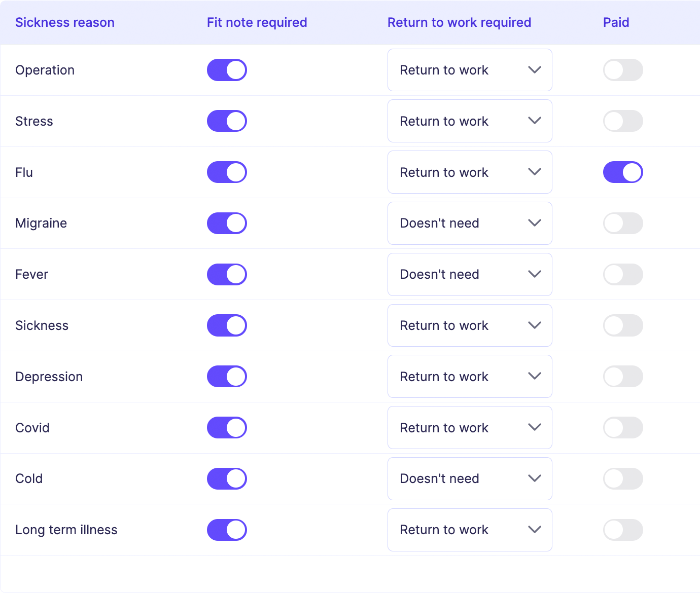Click the chevron arrow in Cold row
700x593 pixels.
(535, 478)
